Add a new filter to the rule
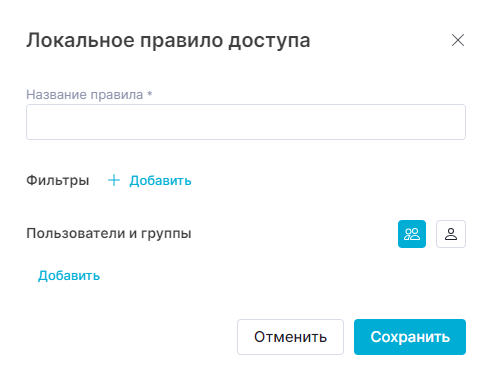 [150, 181]
